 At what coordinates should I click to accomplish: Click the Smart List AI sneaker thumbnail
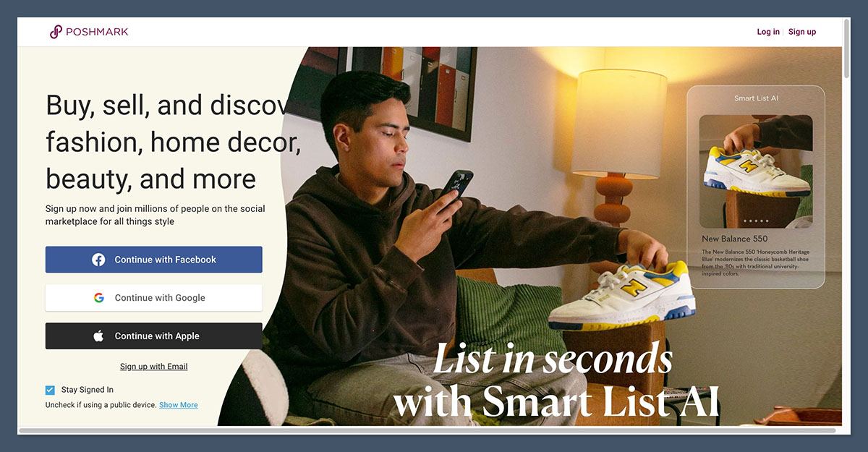pos(756,171)
